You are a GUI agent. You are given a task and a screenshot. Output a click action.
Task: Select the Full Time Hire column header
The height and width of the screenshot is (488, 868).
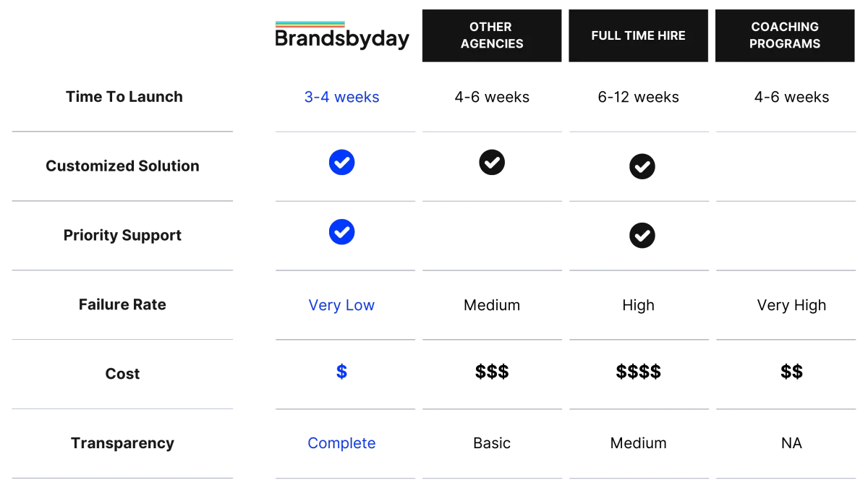pyautogui.click(x=638, y=35)
